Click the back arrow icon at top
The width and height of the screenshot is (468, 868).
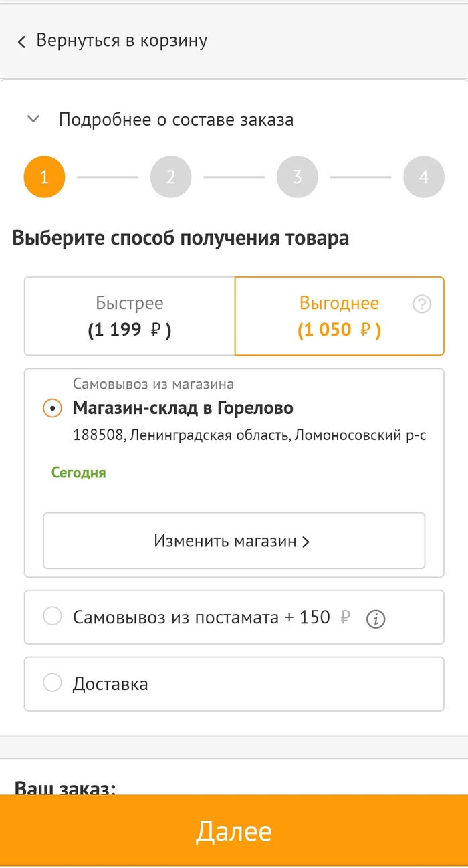tap(21, 42)
